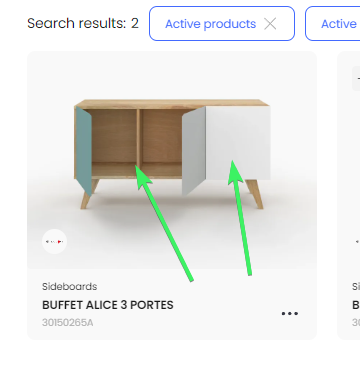Click the white closed door of the sideboard

238,143
